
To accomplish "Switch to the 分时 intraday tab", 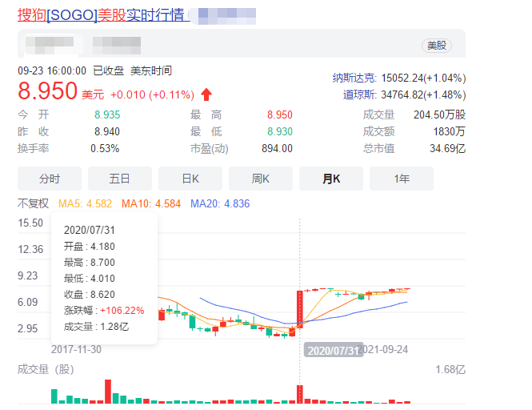I will [50, 179].
